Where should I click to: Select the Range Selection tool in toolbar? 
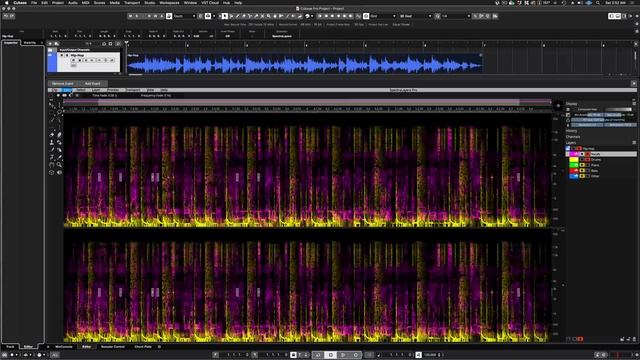[231, 16]
